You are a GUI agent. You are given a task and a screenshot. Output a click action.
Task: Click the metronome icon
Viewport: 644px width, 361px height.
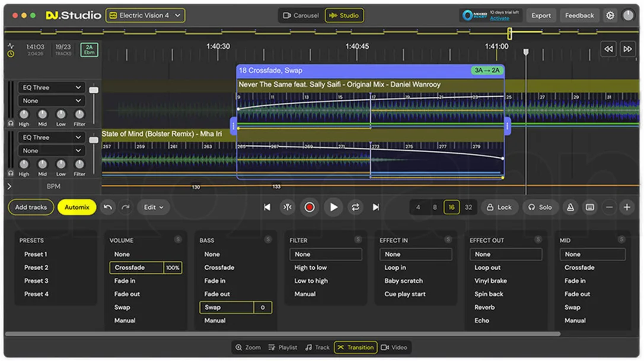pos(570,207)
